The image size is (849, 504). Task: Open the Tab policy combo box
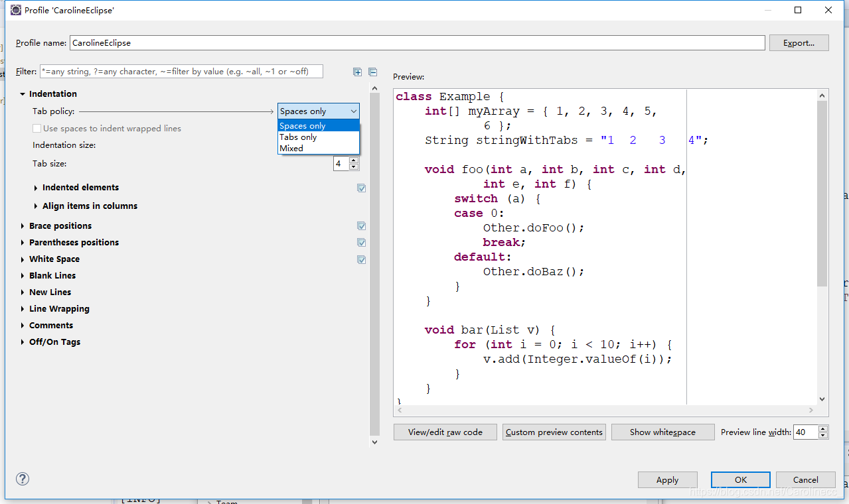319,111
